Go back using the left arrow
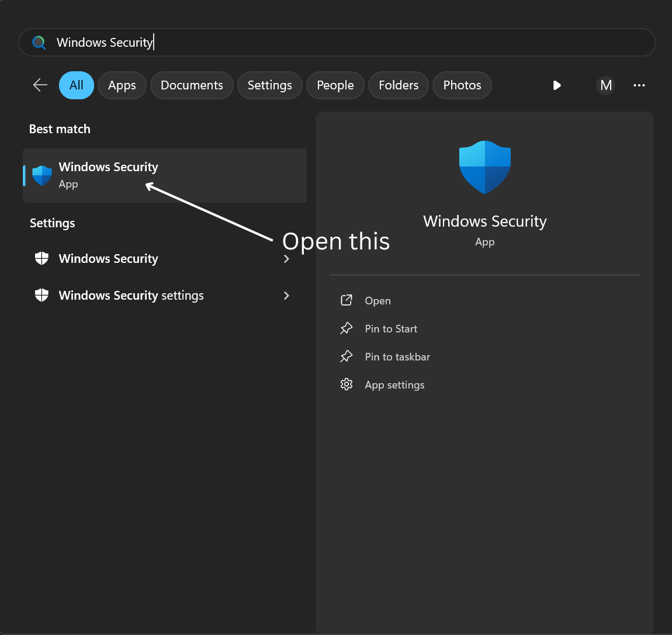Image resolution: width=672 pixels, height=635 pixels. tap(40, 85)
